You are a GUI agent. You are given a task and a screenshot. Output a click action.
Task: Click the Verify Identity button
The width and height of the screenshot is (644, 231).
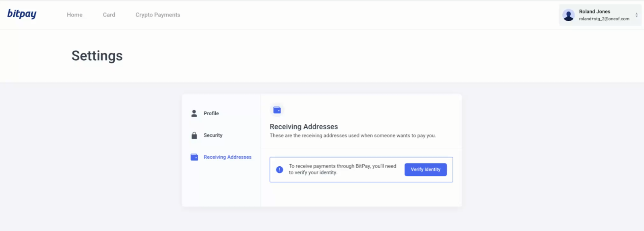[425, 170]
